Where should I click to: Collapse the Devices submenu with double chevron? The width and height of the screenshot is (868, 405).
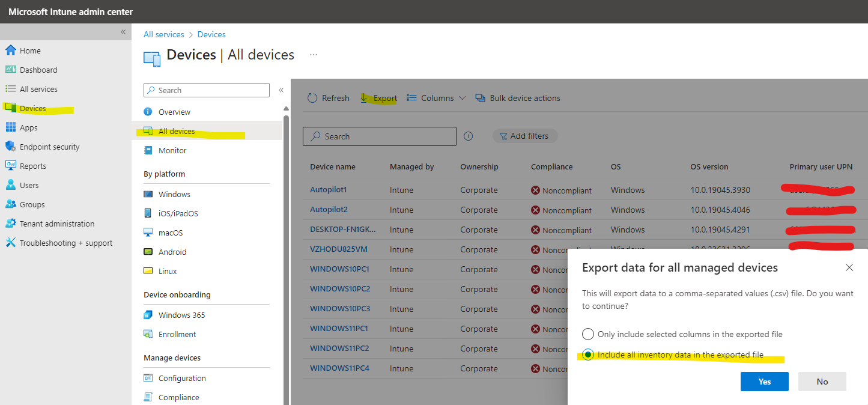[x=281, y=90]
